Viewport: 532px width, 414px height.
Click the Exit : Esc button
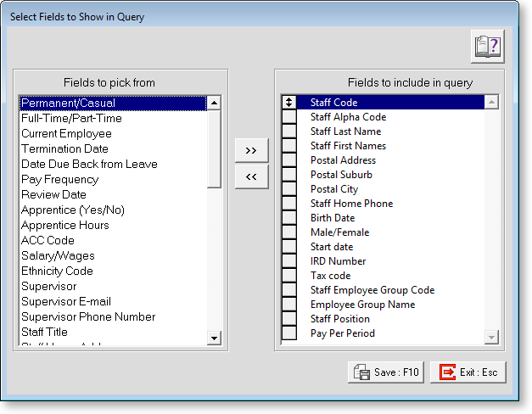click(468, 372)
